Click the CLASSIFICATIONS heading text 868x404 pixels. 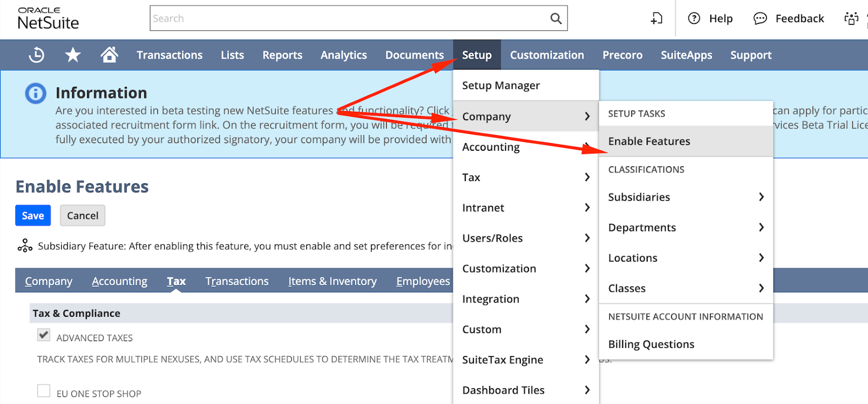(x=646, y=169)
